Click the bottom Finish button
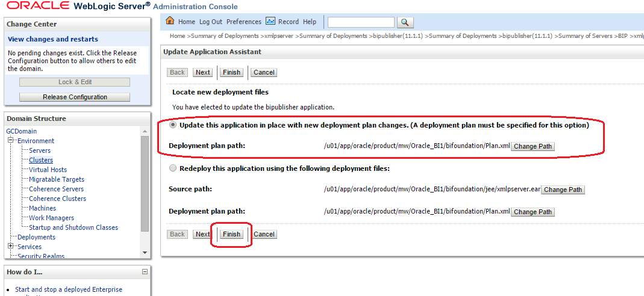The width and height of the screenshot is (644, 296). pyautogui.click(x=232, y=234)
